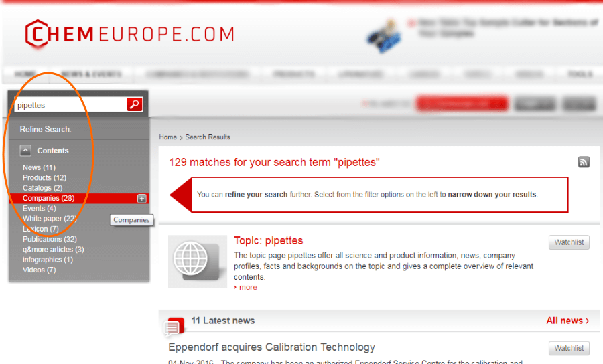Open the Home breadcrumb link
The width and height of the screenshot is (603, 364).
tap(167, 137)
